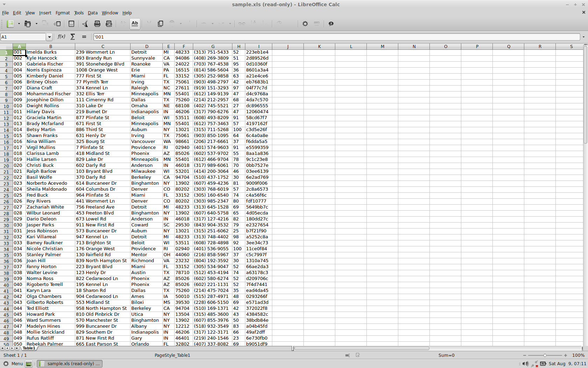588x368 pixels.
Task: Open the Data menu
Action: (92, 13)
